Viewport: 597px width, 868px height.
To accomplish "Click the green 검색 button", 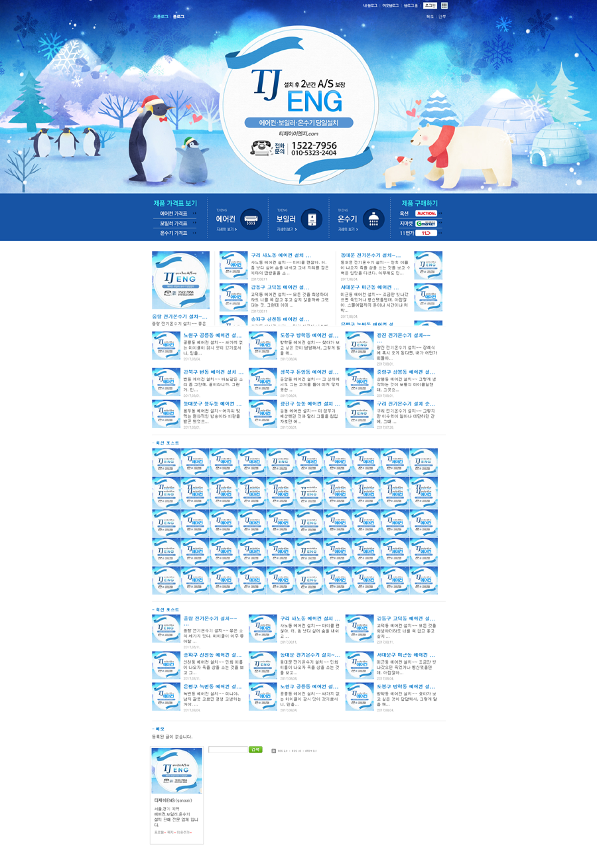I will 255,749.
